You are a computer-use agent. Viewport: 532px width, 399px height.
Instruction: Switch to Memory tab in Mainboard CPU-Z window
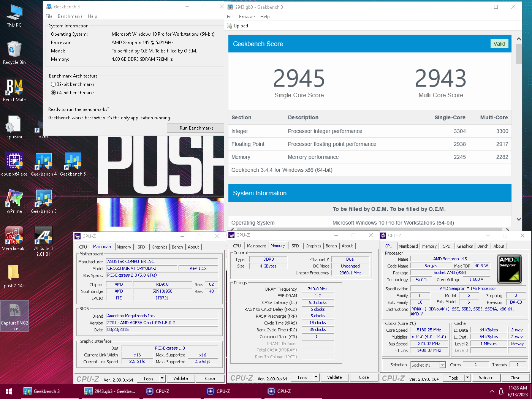tap(124, 247)
